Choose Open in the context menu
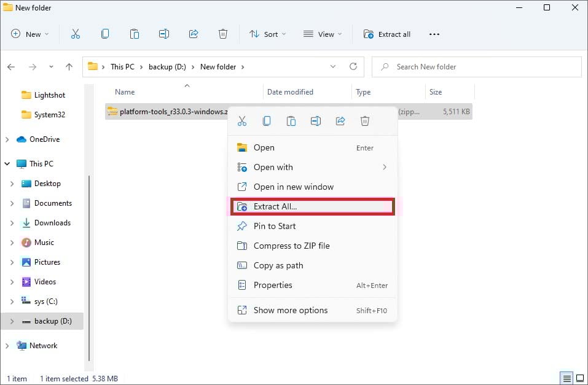588x385 pixels. point(312,148)
